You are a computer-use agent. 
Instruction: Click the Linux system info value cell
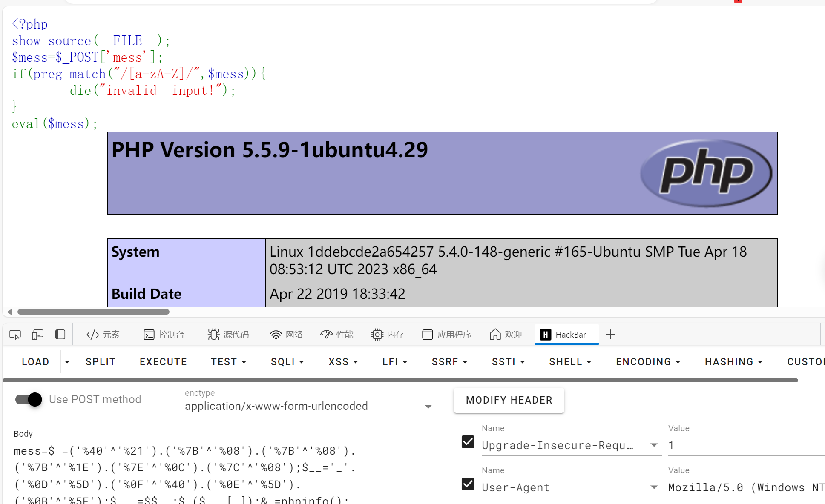(x=521, y=260)
